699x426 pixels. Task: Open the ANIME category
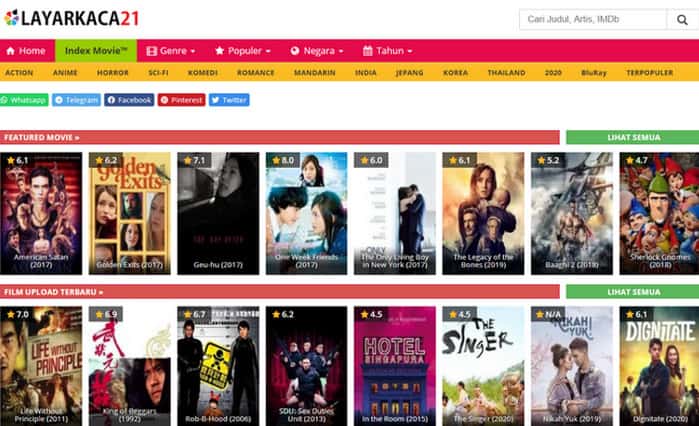66,73
